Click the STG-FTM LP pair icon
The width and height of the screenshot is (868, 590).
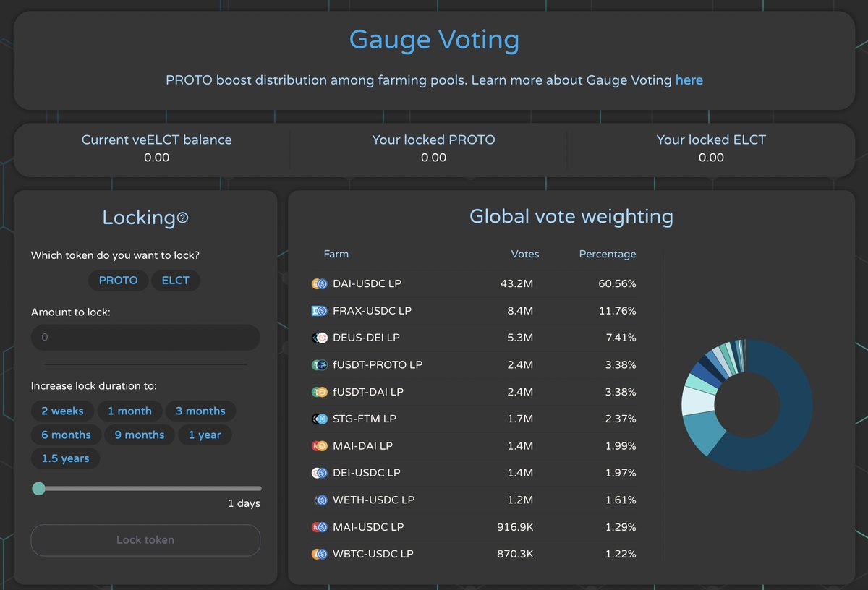(x=320, y=419)
